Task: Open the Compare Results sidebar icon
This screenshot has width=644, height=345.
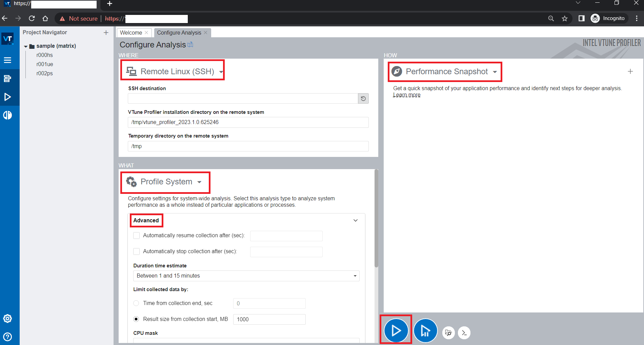Action: [x=7, y=115]
